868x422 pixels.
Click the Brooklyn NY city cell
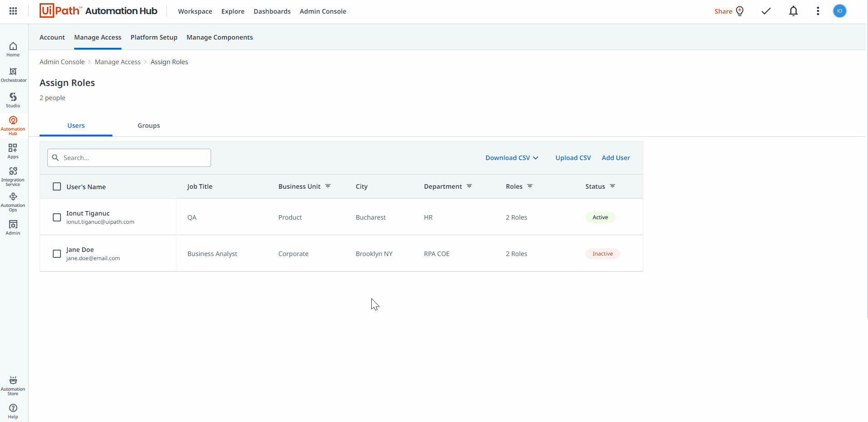click(374, 254)
